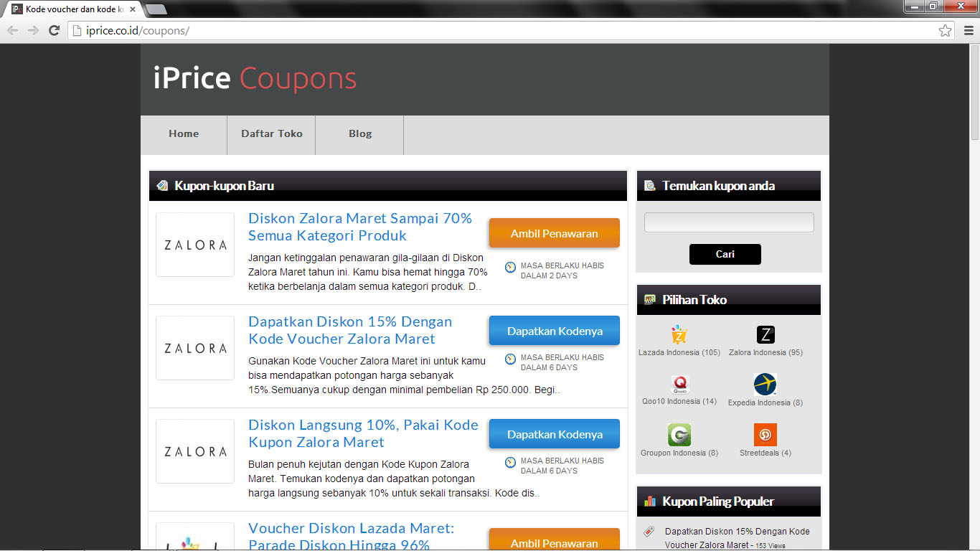Open Streetdeals (4) store link
The width and height of the screenshot is (980, 551).
[x=765, y=453]
